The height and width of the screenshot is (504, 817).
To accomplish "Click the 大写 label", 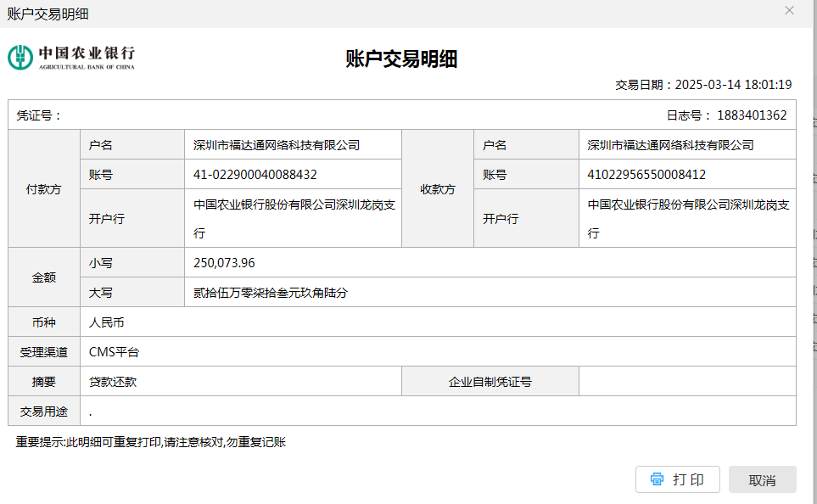I will pos(101,293).
